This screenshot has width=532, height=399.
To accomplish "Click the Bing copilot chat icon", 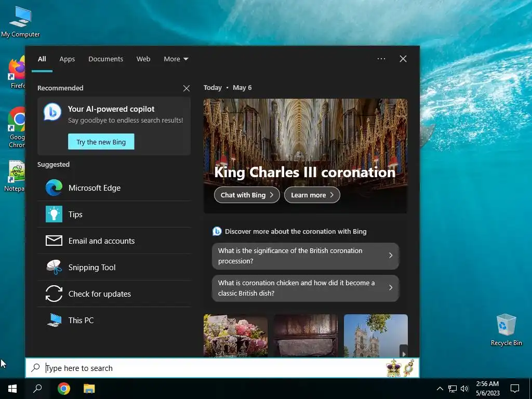I will coord(52,112).
